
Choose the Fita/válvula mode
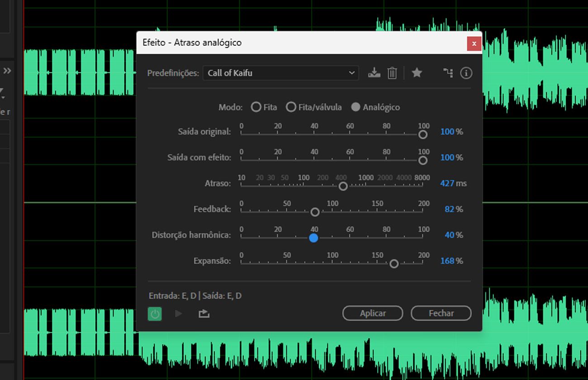coord(291,107)
